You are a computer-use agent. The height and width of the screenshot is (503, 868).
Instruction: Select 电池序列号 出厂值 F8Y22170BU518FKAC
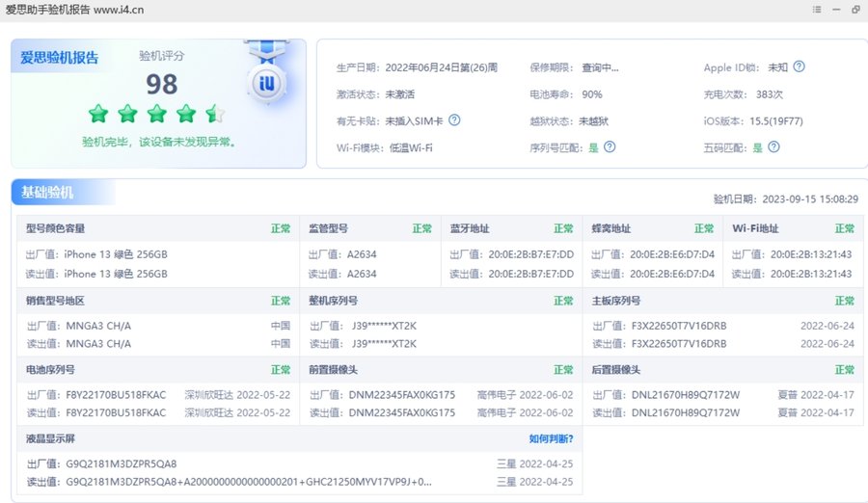[116, 395]
